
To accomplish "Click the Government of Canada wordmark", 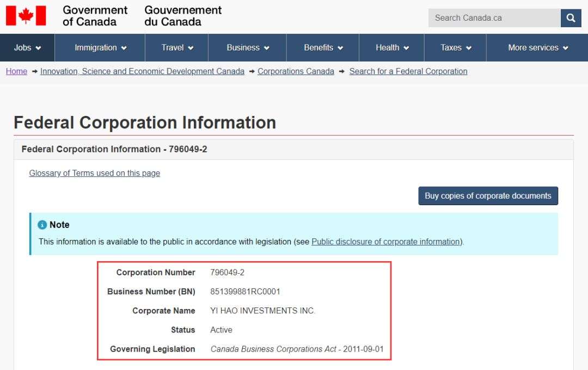I will click(x=95, y=16).
